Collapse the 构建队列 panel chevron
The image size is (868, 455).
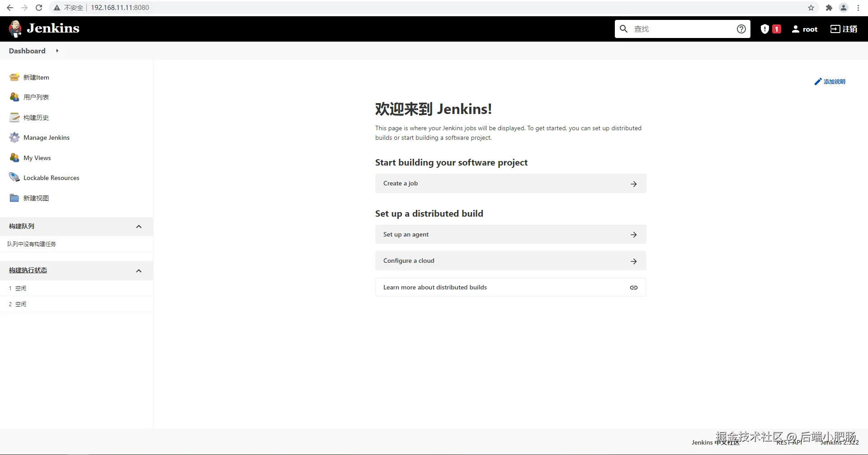point(139,227)
